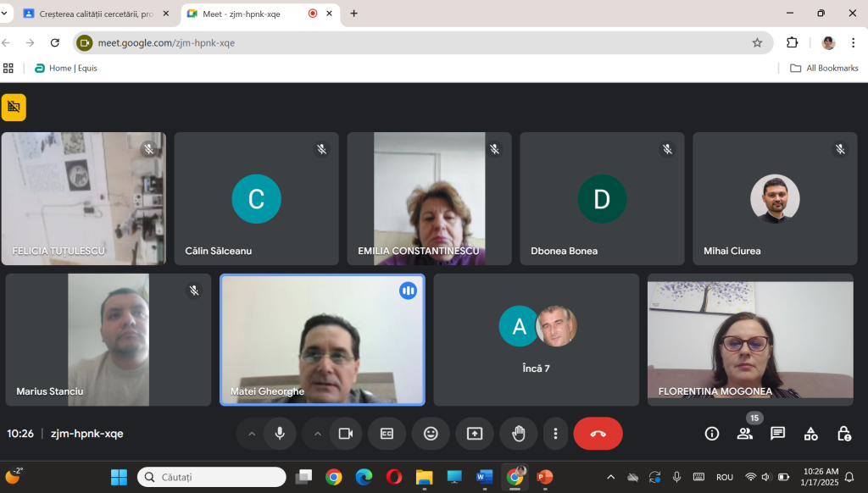Open the All Bookmarks folder

coord(823,68)
